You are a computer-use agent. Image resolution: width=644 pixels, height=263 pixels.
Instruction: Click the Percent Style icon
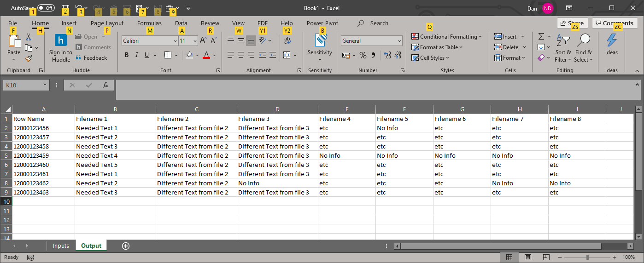(363, 55)
